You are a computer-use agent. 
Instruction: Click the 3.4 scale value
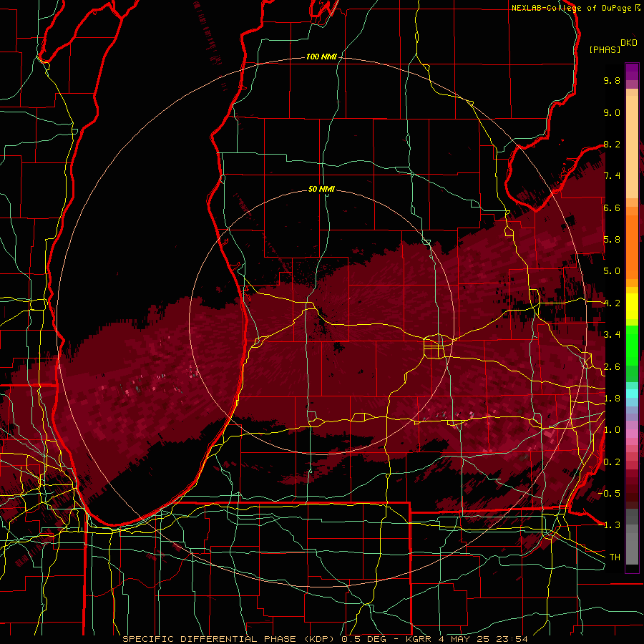(x=612, y=335)
